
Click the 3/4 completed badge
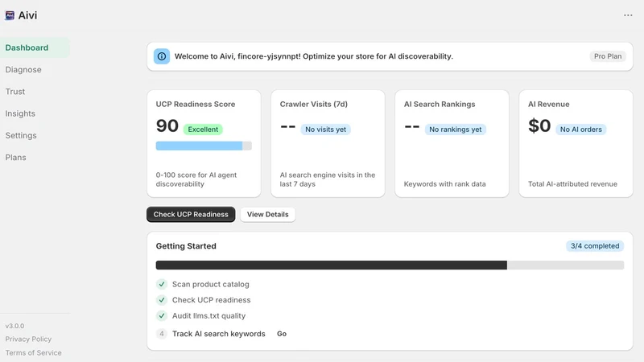point(595,246)
